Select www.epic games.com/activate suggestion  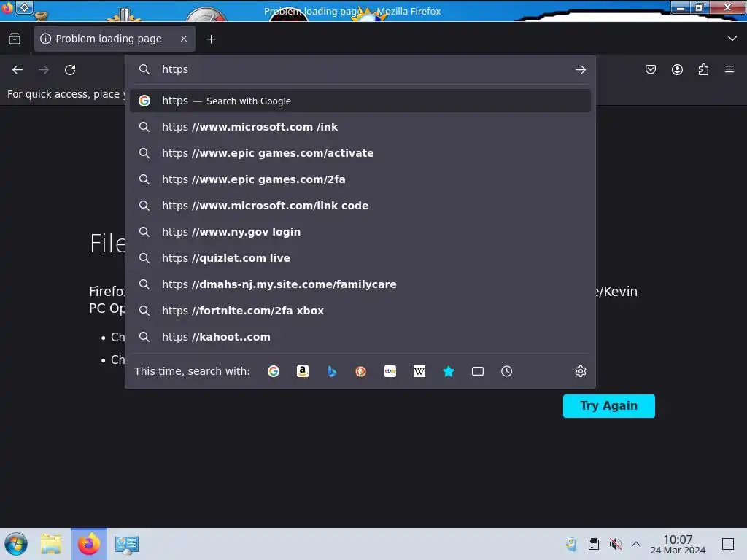pos(360,153)
